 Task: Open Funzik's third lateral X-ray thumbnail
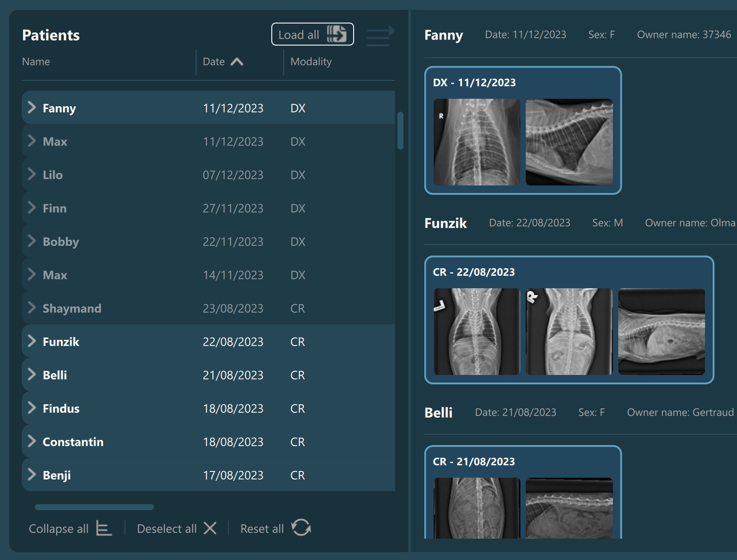(x=661, y=331)
